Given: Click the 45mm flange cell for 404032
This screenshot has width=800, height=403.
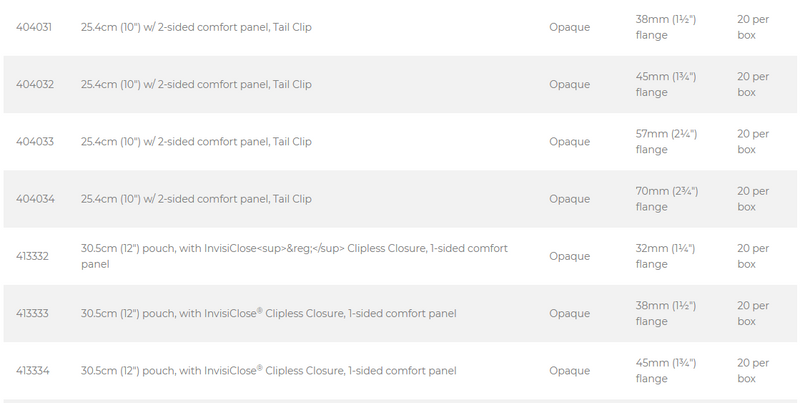Looking at the screenshot, I should pos(666,84).
